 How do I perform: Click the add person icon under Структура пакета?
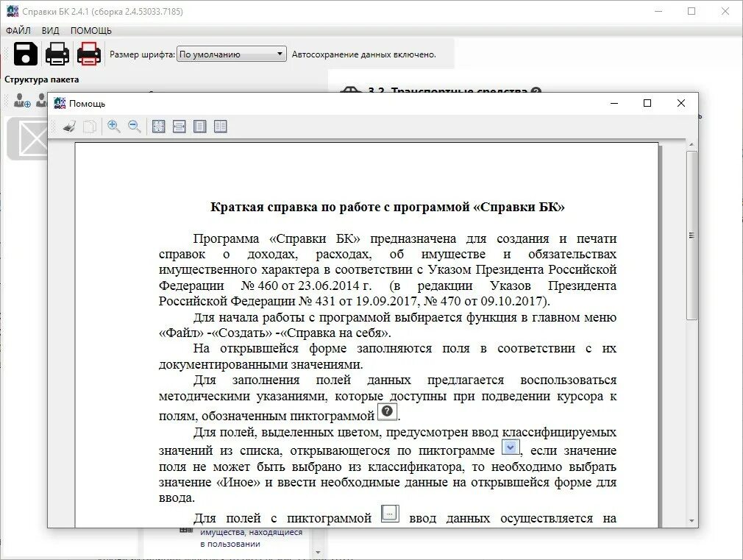click(22, 101)
